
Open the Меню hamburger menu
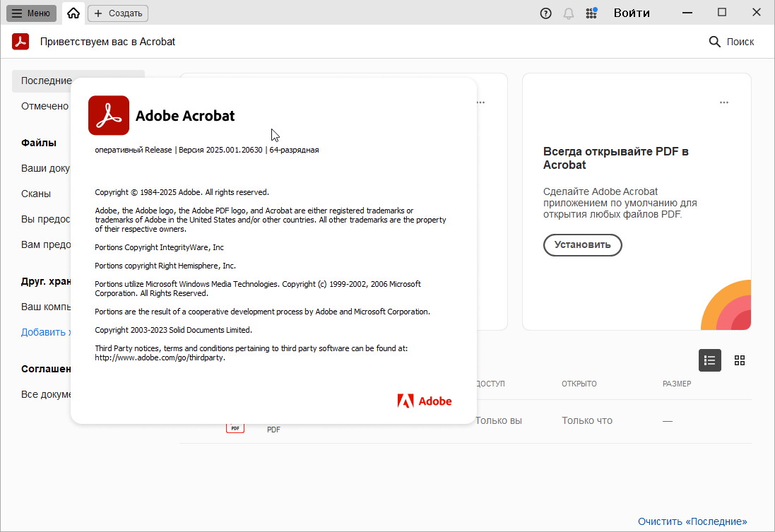pyautogui.click(x=31, y=13)
